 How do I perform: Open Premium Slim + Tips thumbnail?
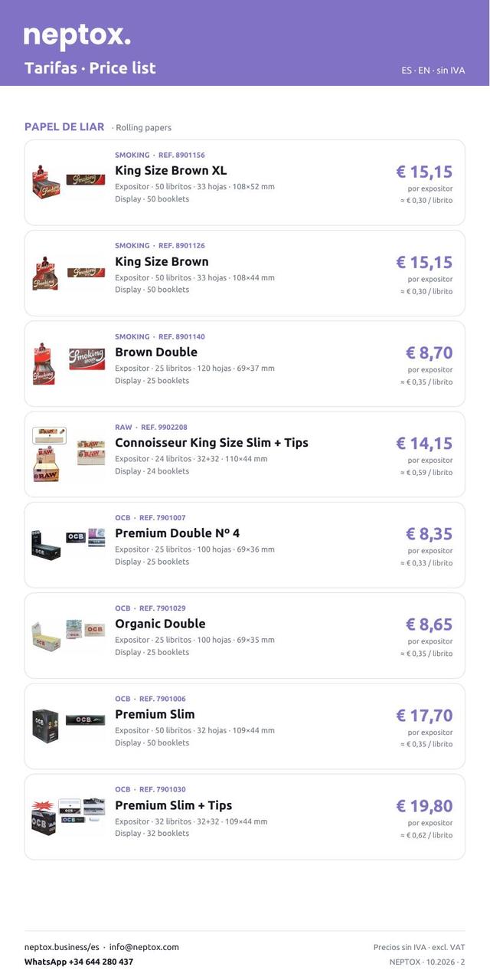point(69,816)
